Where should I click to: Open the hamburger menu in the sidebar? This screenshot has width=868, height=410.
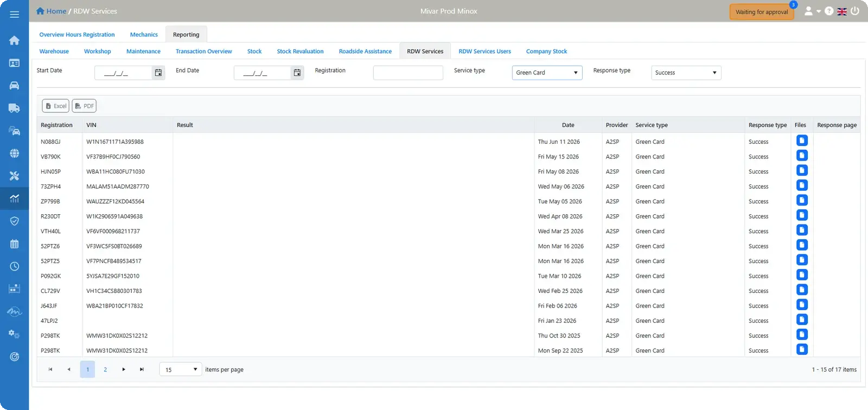pyautogui.click(x=15, y=15)
